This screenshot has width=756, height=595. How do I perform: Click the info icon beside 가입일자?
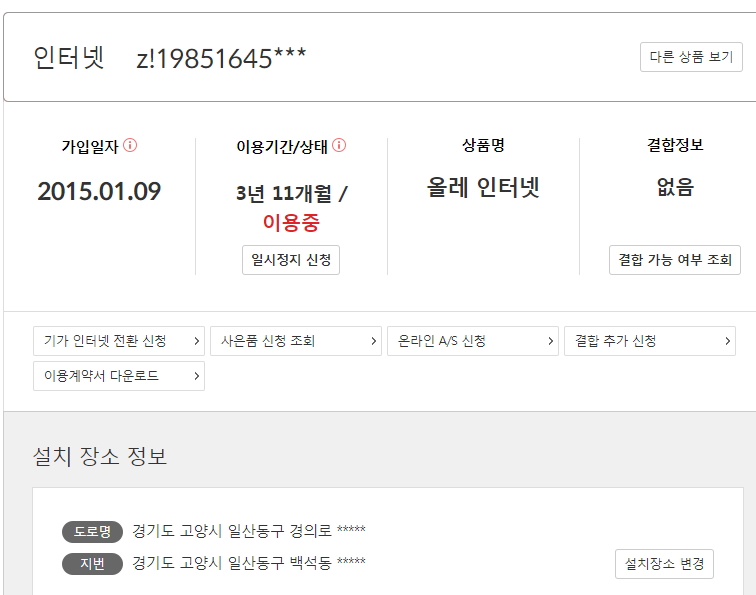pyautogui.click(x=130, y=146)
